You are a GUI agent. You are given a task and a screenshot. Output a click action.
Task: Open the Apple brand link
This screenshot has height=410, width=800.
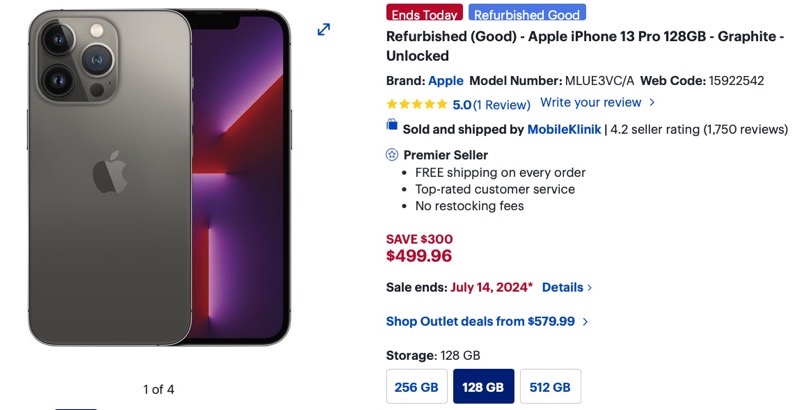pyautogui.click(x=446, y=81)
